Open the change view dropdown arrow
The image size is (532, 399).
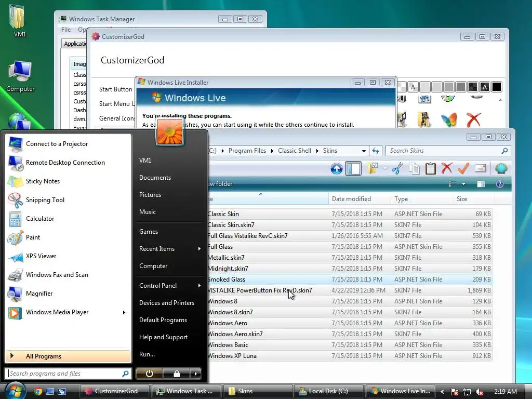(x=463, y=184)
